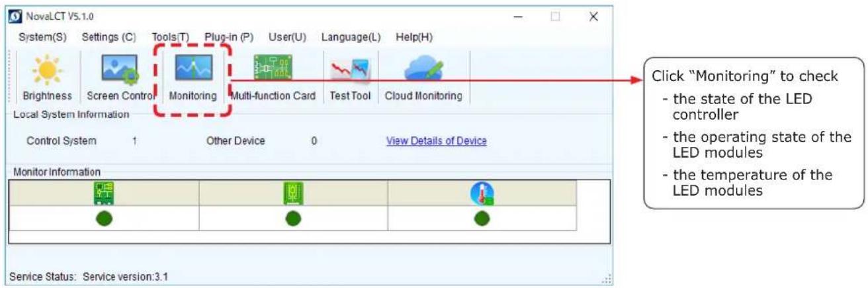
Task: Open the Monitoring graph icon
Action: click(193, 69)
